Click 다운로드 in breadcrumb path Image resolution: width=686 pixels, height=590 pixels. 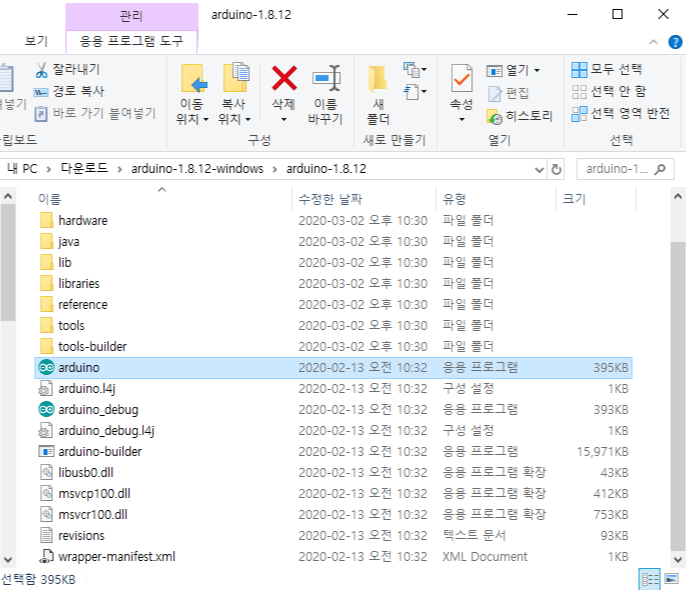tap(84, 169)
